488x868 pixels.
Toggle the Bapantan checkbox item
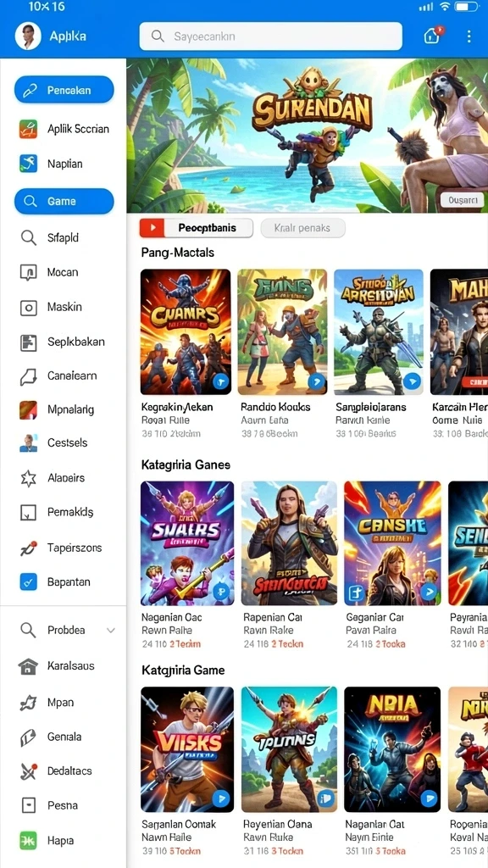point(28,581)
